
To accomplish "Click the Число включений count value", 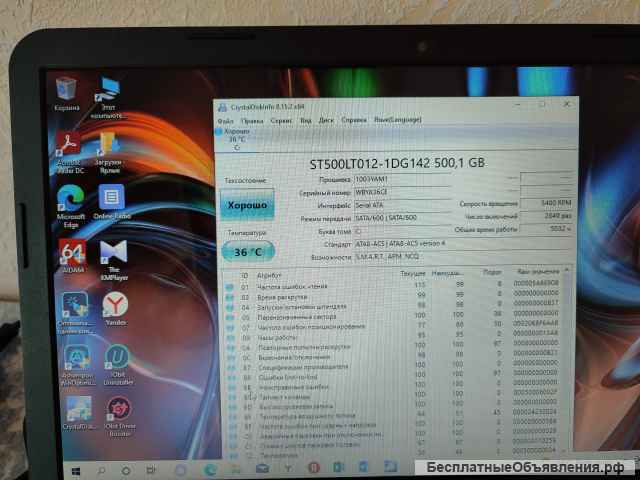I will (546, 216).
